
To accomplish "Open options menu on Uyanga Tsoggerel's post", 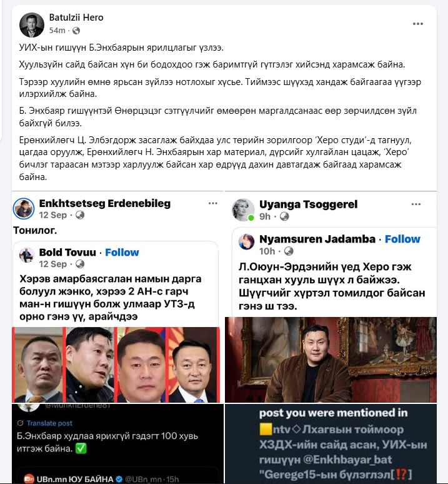I will tap(416, 204).
